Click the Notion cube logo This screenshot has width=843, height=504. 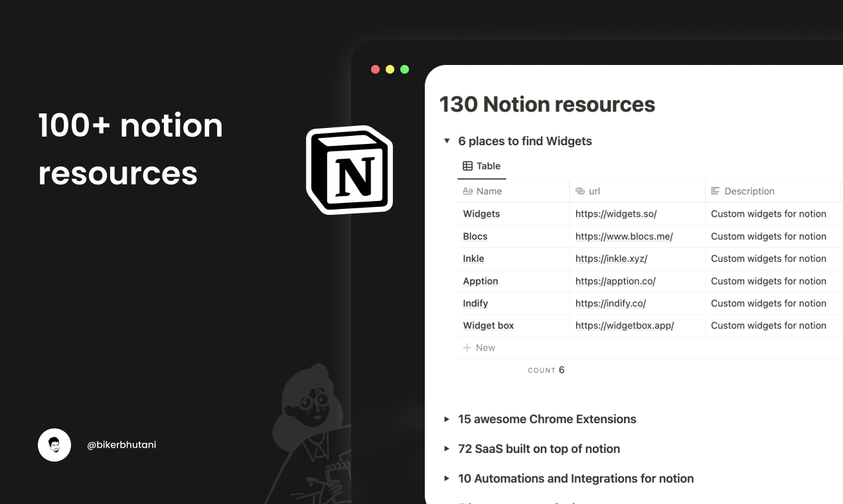(350, 170)
